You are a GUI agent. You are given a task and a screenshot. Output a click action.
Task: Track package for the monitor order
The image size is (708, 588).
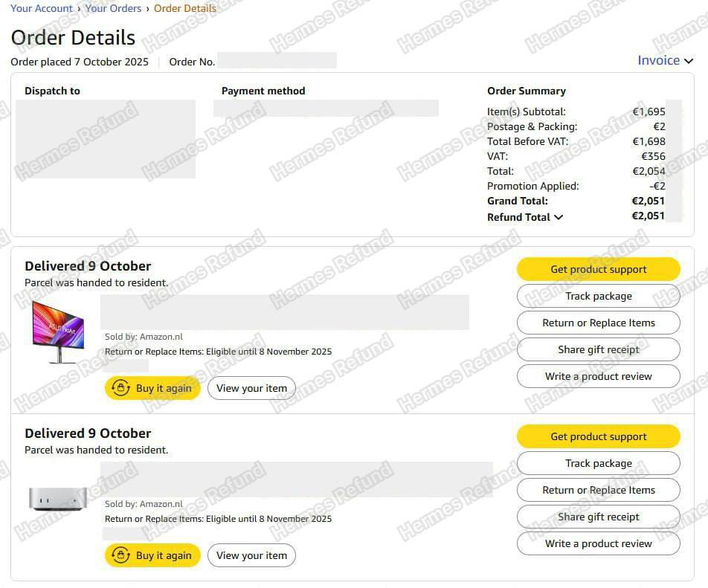tap(598, 296)
